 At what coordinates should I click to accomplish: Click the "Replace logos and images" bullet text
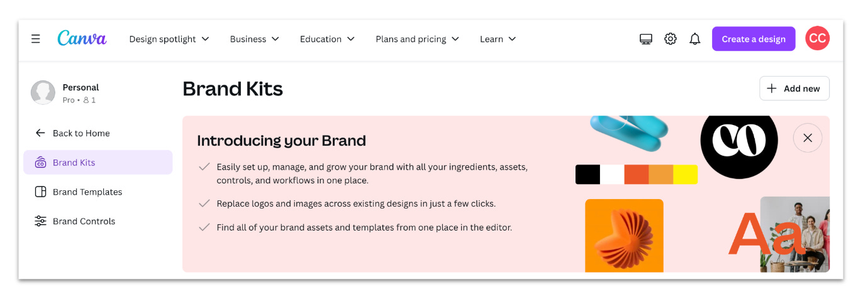pyautogui.click(x=356, y=204)
